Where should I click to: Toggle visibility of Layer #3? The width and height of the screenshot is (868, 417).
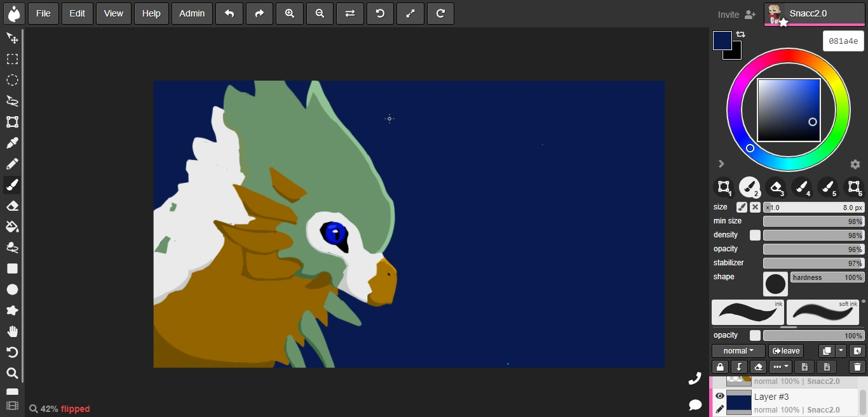(x=719, y=396)
